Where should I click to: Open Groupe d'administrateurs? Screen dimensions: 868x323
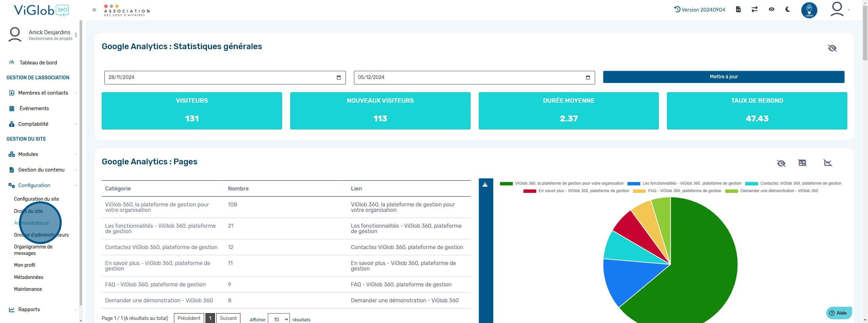[x=41, y=235]
